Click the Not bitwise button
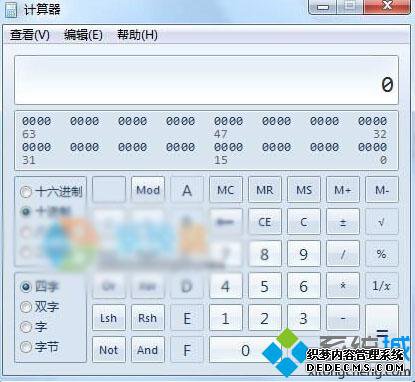This screenshot has height=382, width=415. tap(109, 350)
